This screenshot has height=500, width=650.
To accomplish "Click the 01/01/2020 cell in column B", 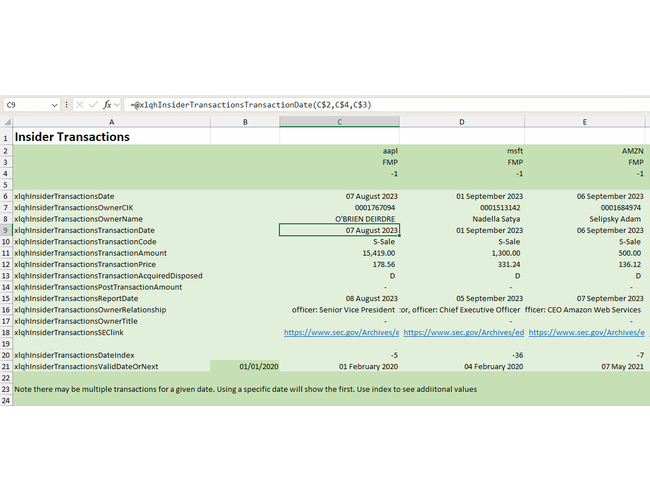I will pyautogui.click(x=245, y=367).
